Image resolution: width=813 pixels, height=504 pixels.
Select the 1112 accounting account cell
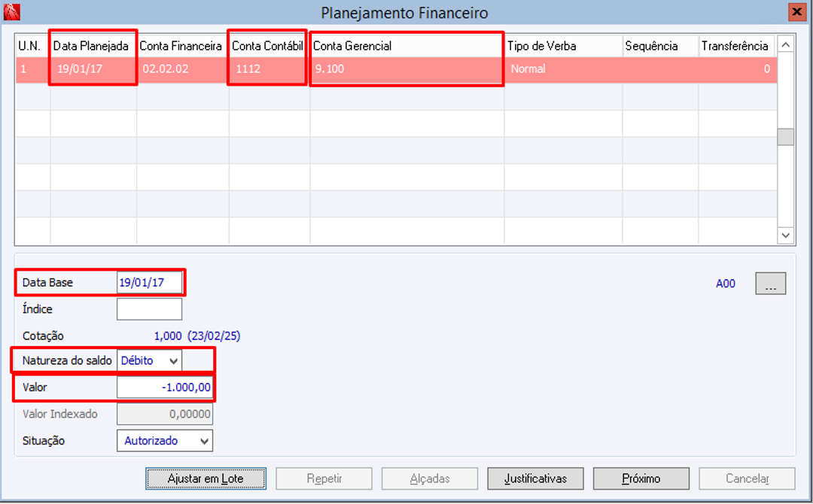[269, 69]
